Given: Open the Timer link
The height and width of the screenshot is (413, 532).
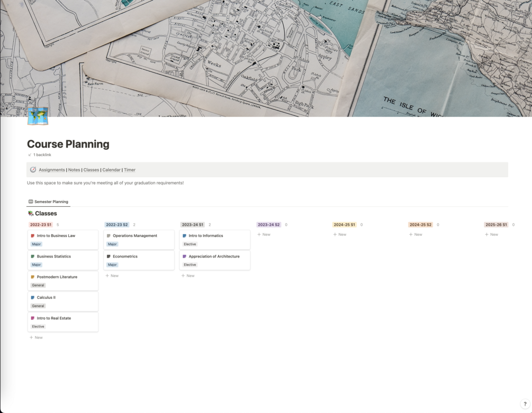Looking at the screenshot, I should pos(130,170).
